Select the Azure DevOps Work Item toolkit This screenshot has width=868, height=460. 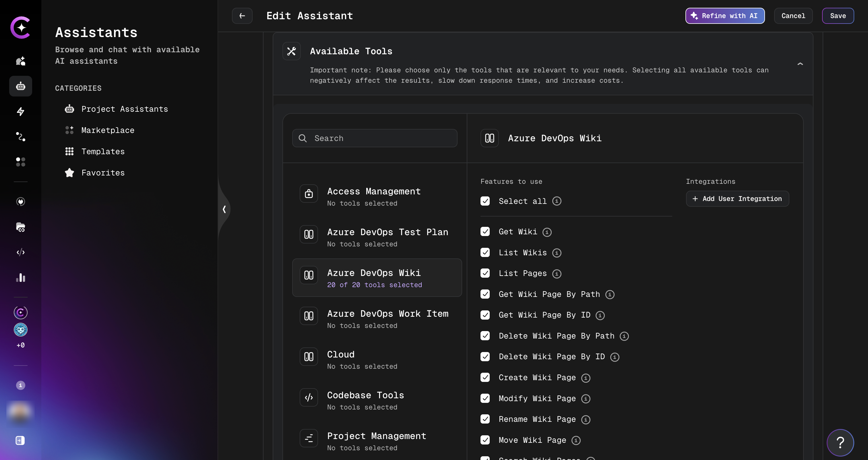(x=377, y=318)
